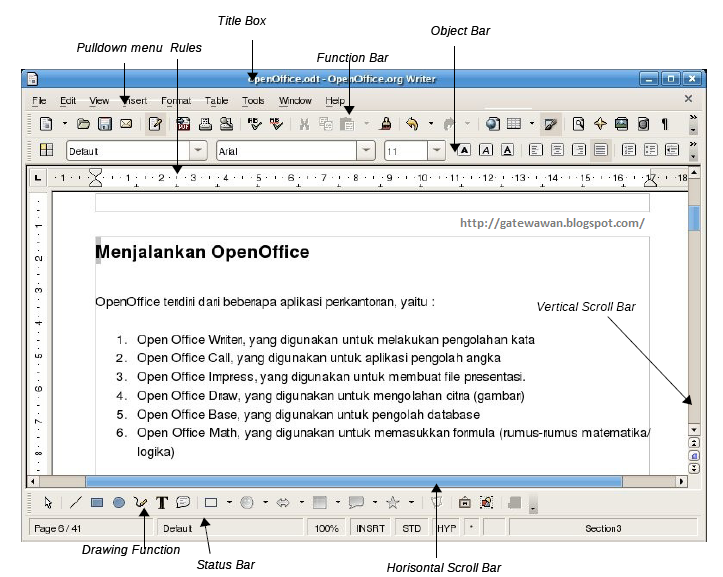The width and height of the screenshot is (723, 577).
Task: Open the Edit menu
Action: pos(68,101)
